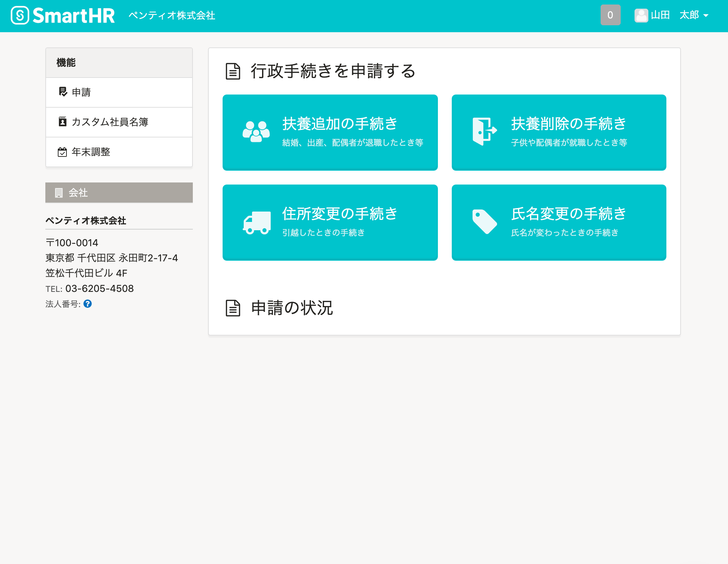Click the exit door icon on 扶養削除 card
Image resolution: width=728 pixels, height=564 pixels.
click(485, 131)
